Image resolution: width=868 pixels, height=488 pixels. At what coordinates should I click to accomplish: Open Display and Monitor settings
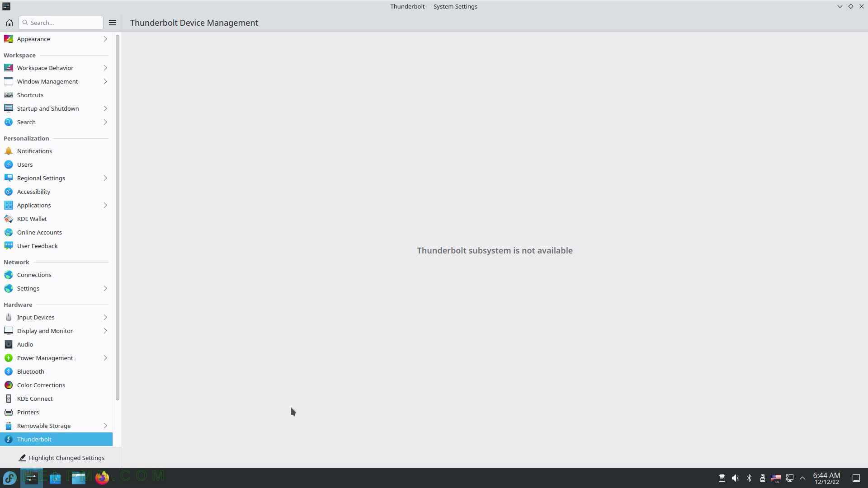[56, 331]
